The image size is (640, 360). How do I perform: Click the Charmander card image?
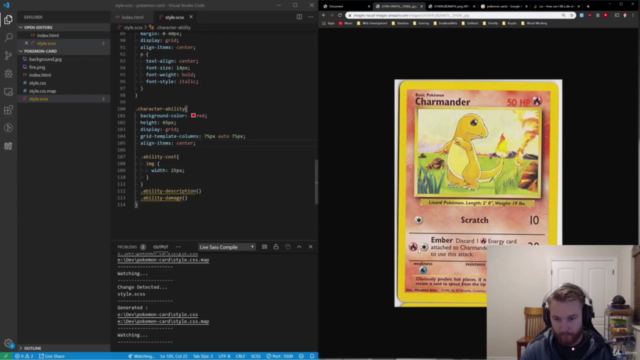(x=478, y=193)
